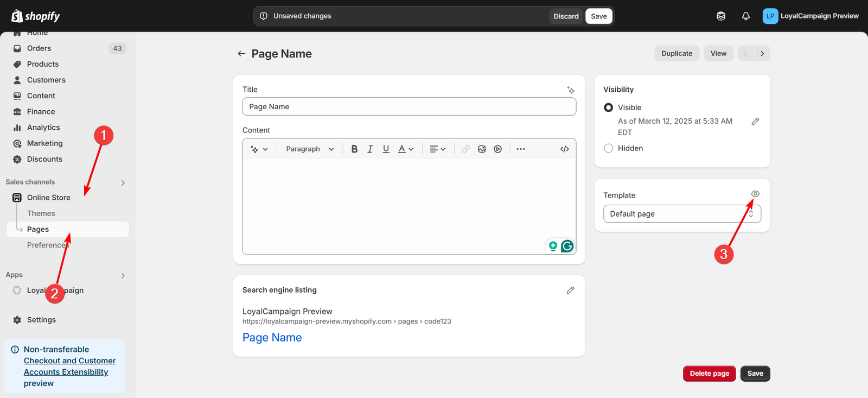Open the text color dropdown
Viewport: 868px width, 398px height.
(x=406, y=149)
